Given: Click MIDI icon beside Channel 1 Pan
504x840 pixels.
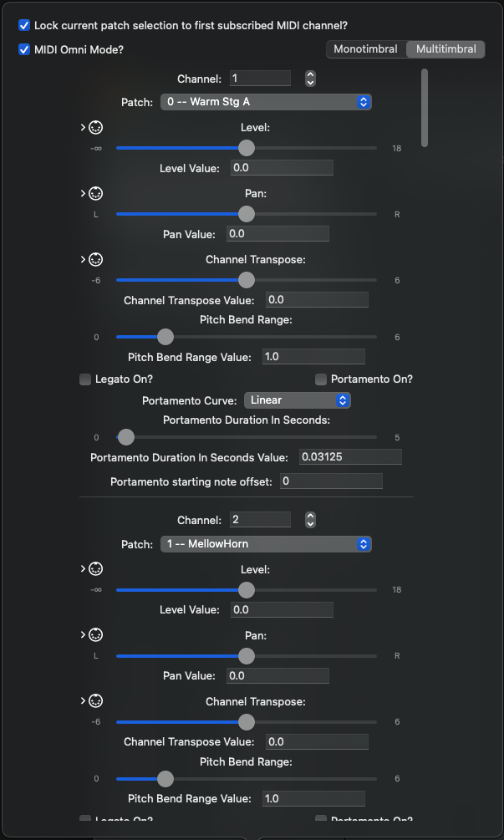Looking at the screenshot, I should pos(96,193).
